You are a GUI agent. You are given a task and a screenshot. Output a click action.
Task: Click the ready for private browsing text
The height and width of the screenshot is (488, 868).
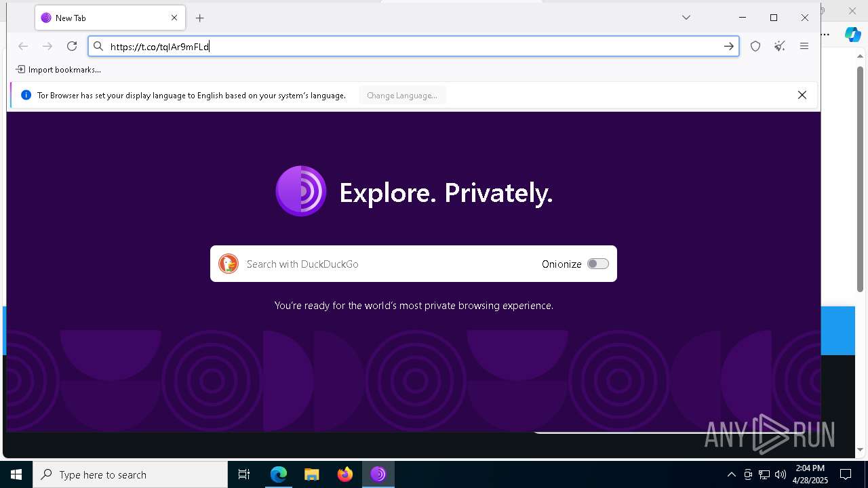(x=414, y=306)
